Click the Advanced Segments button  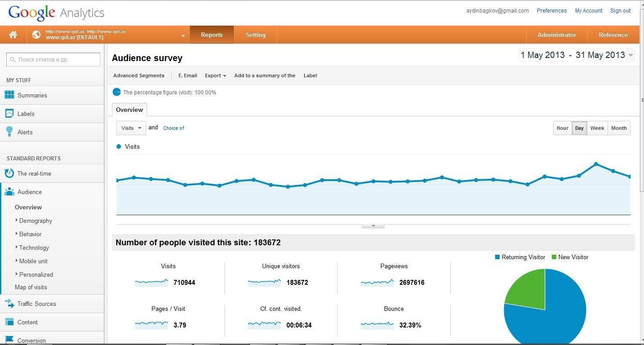(139, 75)
